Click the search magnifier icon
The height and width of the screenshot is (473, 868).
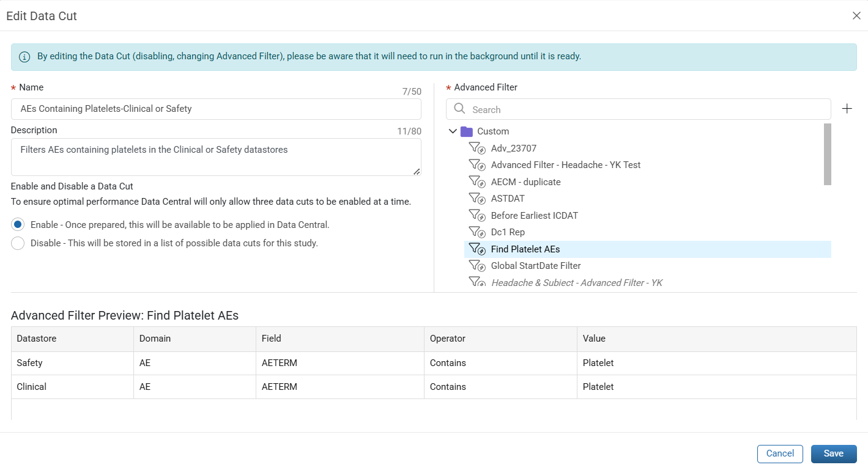click(459, 109)
